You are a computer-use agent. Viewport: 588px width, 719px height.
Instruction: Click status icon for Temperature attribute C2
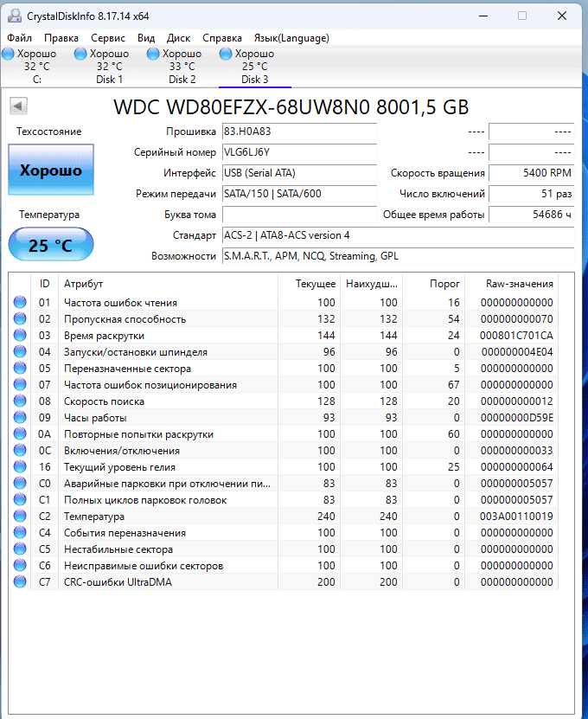click(20, 517)
